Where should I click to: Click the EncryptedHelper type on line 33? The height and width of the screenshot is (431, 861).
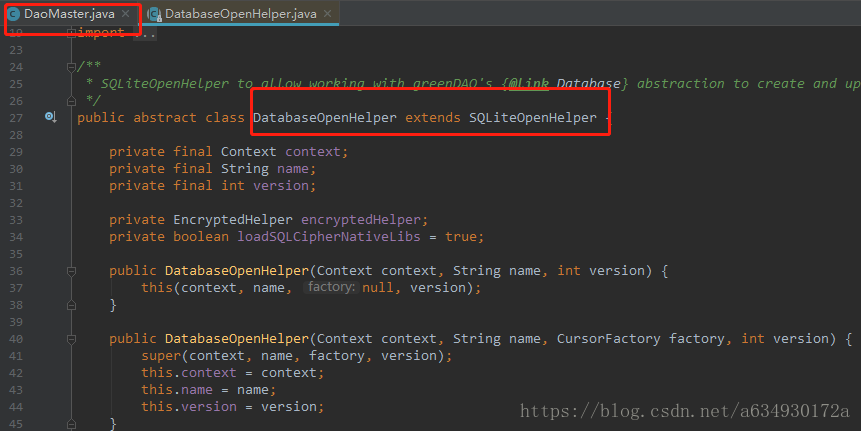pos(233,220)
